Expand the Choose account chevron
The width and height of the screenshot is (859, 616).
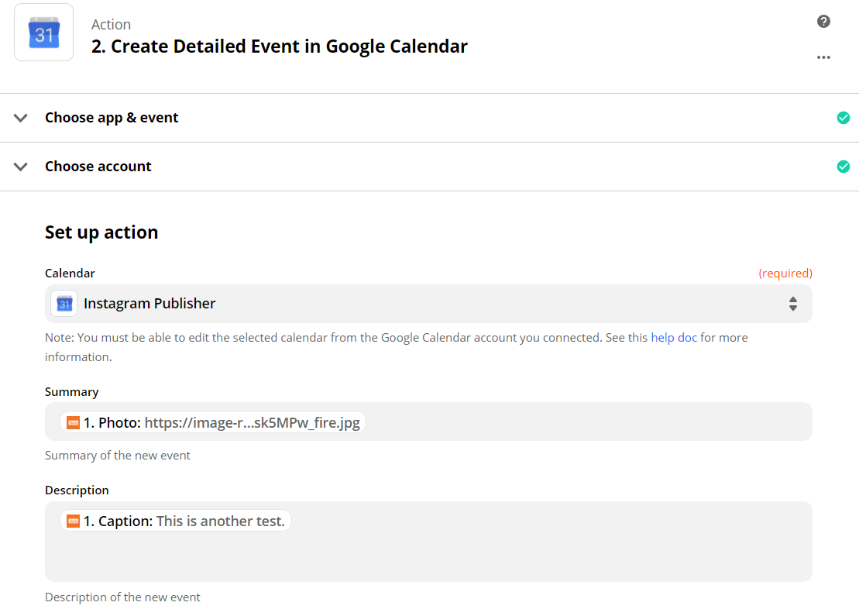point(21,167)
